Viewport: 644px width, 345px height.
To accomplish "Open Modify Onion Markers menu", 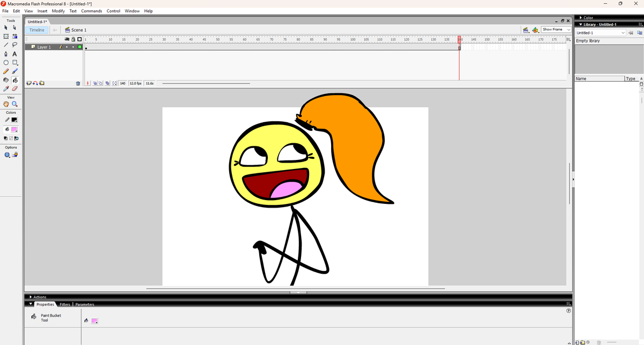I will [x=114, y=83].
